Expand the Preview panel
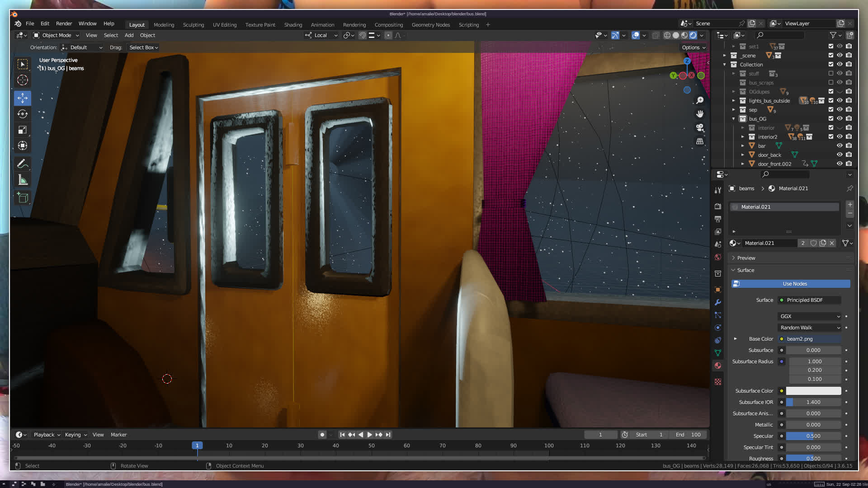868x488 pixels. coord(746,258)
